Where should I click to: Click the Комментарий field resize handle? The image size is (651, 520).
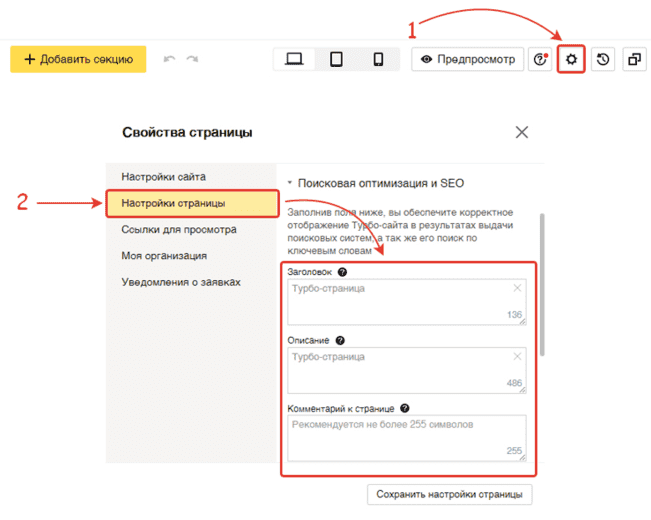point(523,458)
